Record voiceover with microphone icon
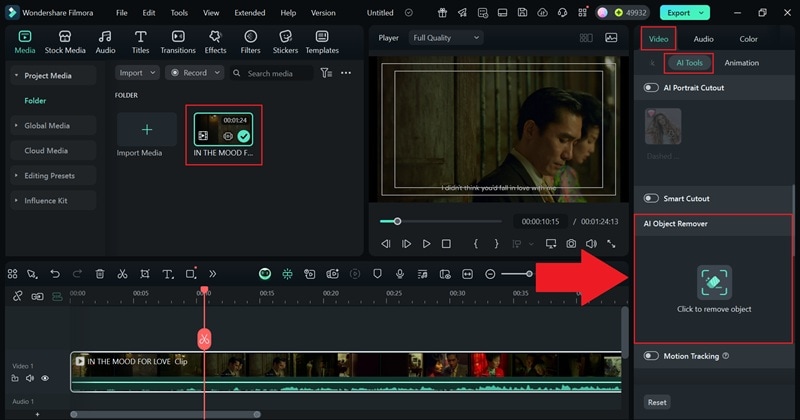 pos(399,274)
